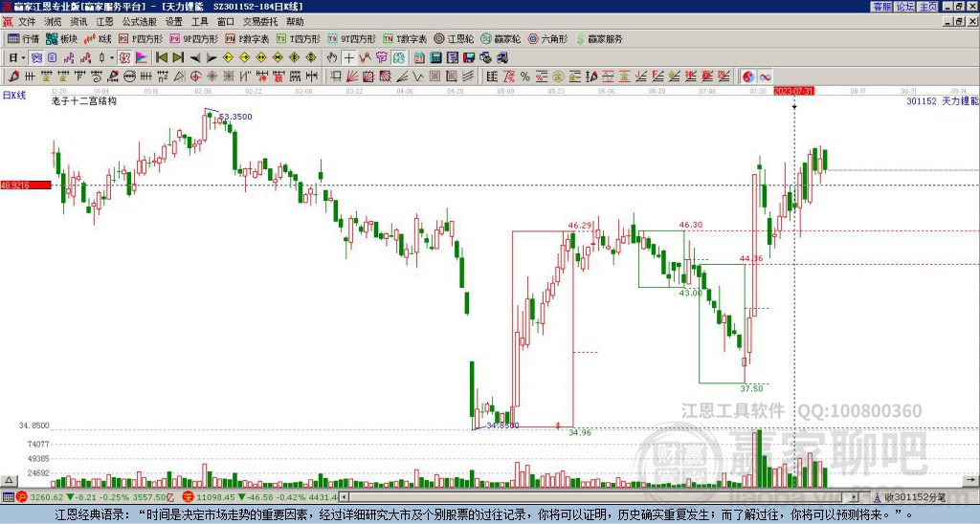Image resolution: width=980 pixels, height=524 pixels.
Task: Click the 3260.62 index value in status bar
Action: pos(47,497)
